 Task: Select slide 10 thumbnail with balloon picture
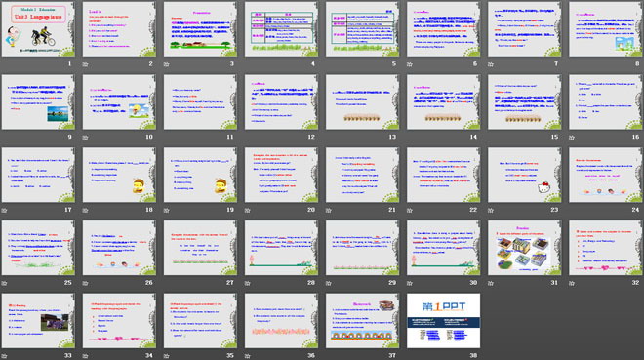[119, 102]
